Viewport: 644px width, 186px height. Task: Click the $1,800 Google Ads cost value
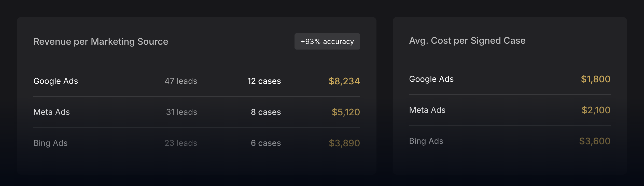[x=596, y=79]
